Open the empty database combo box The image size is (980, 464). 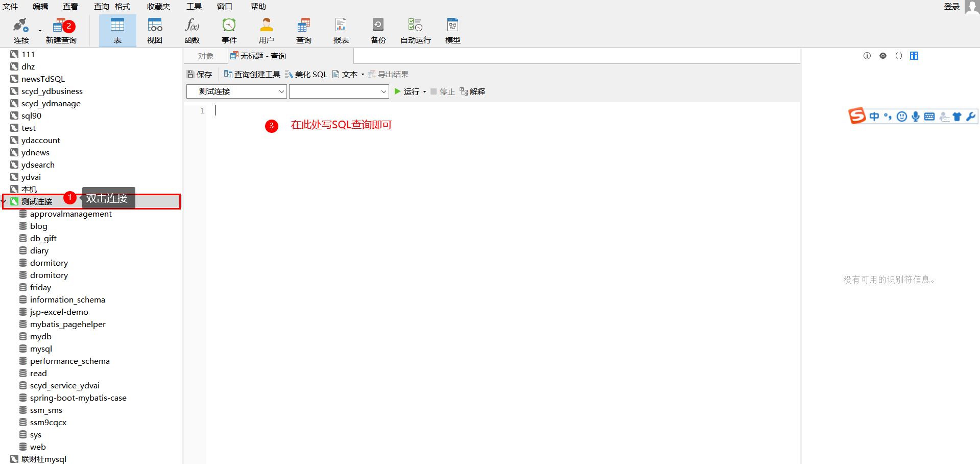339,91
